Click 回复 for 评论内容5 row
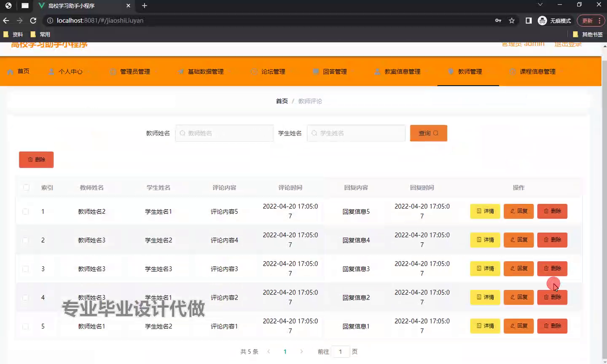Screen dimensions: 607x364 click(518, 211)
